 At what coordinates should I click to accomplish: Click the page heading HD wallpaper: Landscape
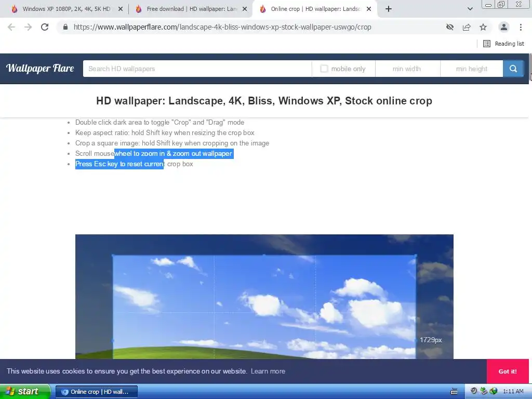click(x=264, y=101)
